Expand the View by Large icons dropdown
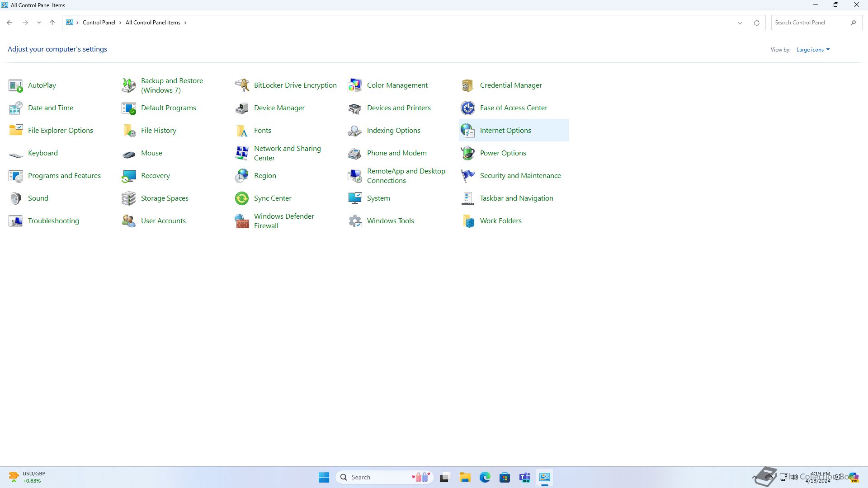 point(813,50)
